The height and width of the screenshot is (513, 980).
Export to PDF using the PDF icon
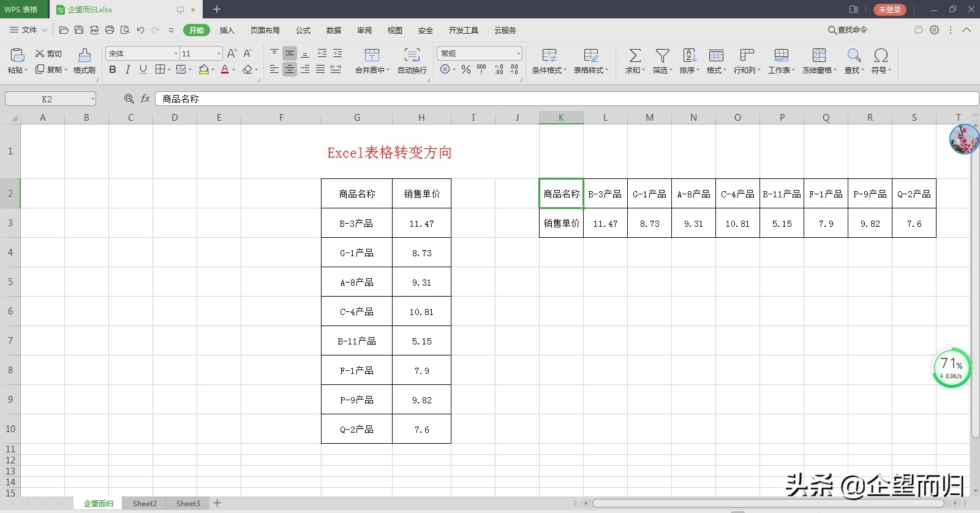tap(94, 30)
